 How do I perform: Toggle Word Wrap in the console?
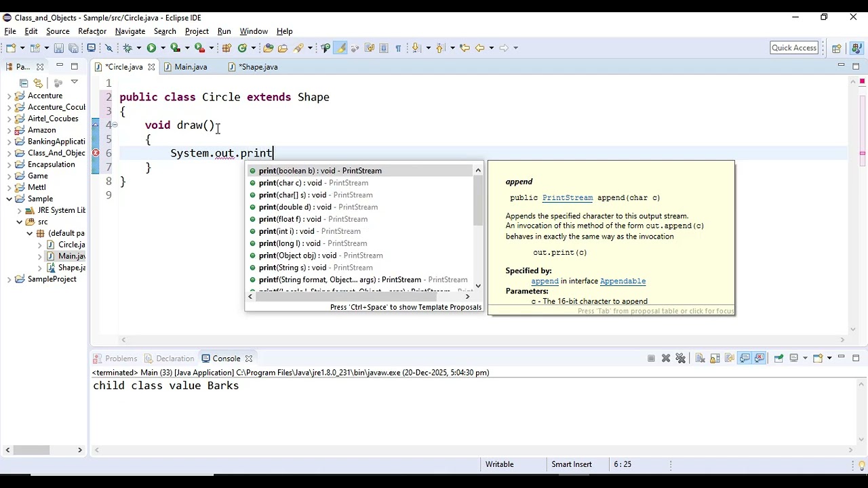[730, 359]
